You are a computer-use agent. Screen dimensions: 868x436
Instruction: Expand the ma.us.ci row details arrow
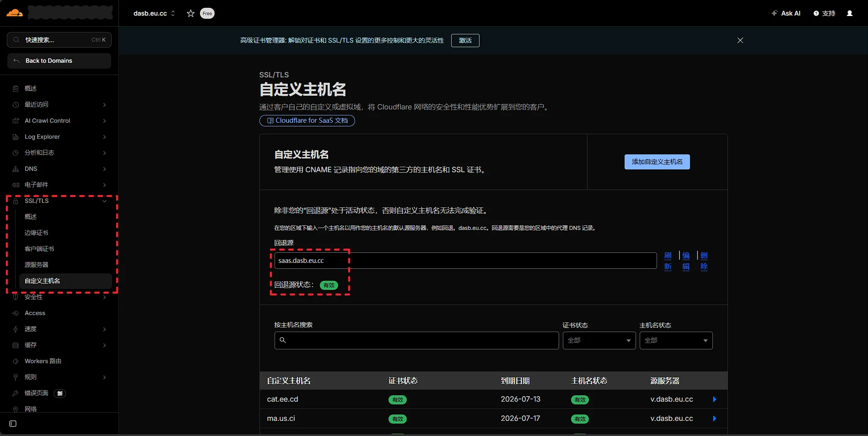[x=714, y=419]
